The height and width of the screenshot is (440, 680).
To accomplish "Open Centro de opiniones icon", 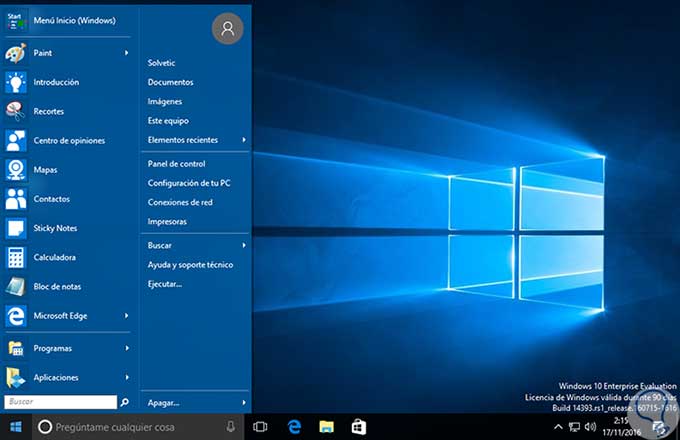I will pyautogui.click(x=16, y=140).
